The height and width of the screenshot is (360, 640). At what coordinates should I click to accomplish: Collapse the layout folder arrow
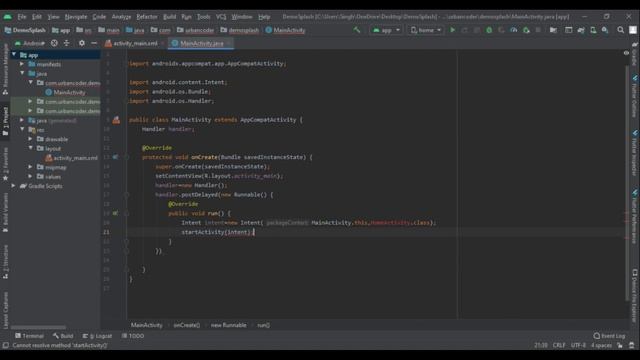tap(30, 148)
